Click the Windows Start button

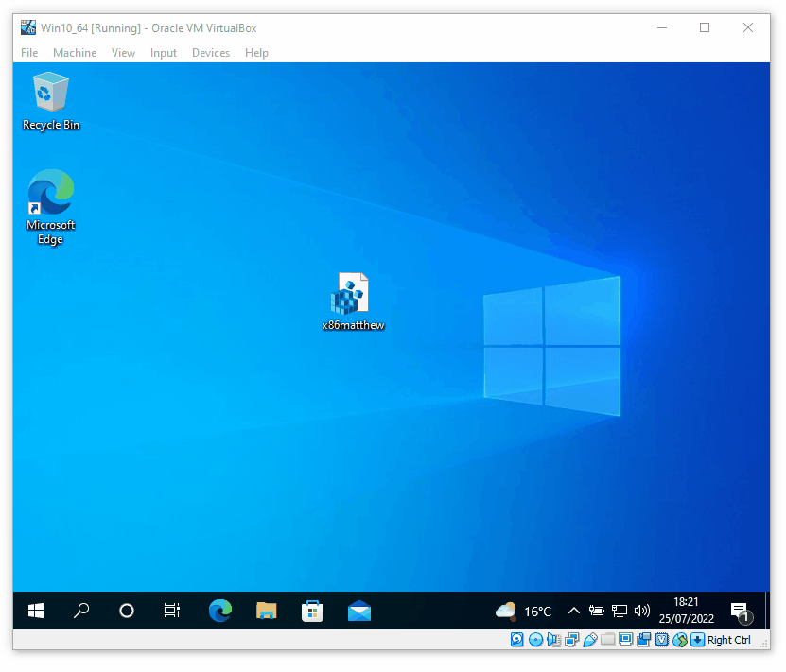click(35, 611)
